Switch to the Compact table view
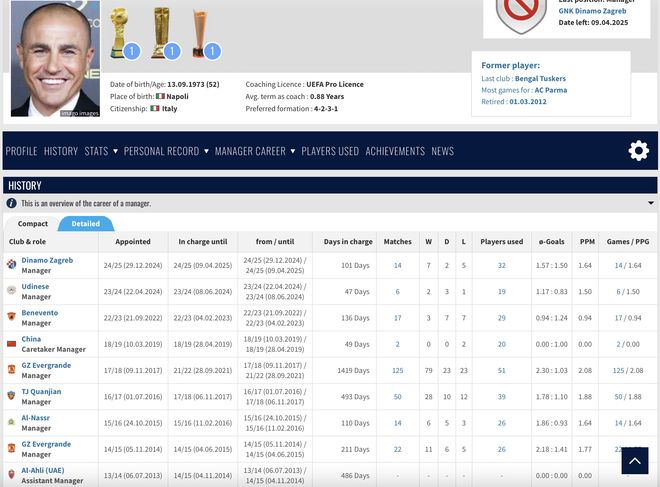The height and width of the screenshot is (487, 660). tap(32, 224)
